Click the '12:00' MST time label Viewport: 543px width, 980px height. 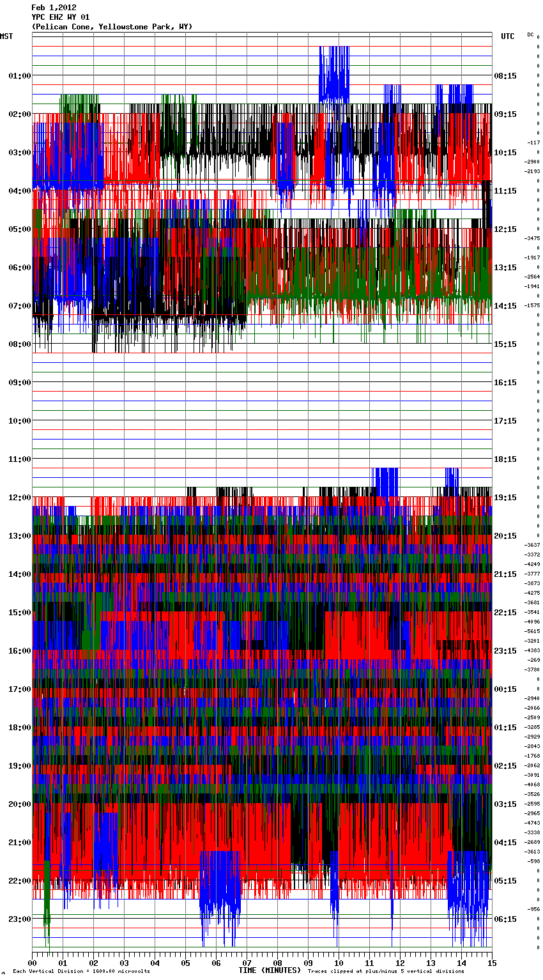click(x=20, y=497)
